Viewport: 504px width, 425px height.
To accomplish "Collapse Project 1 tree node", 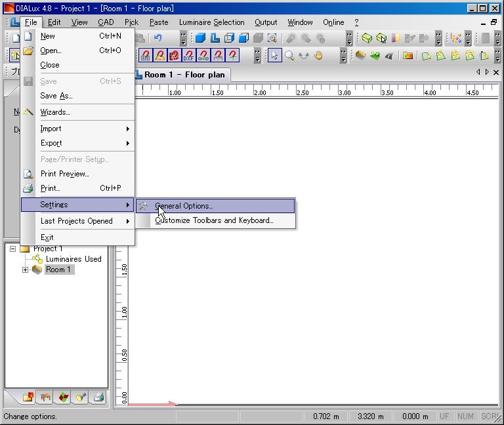I will (x=12, y=249).
